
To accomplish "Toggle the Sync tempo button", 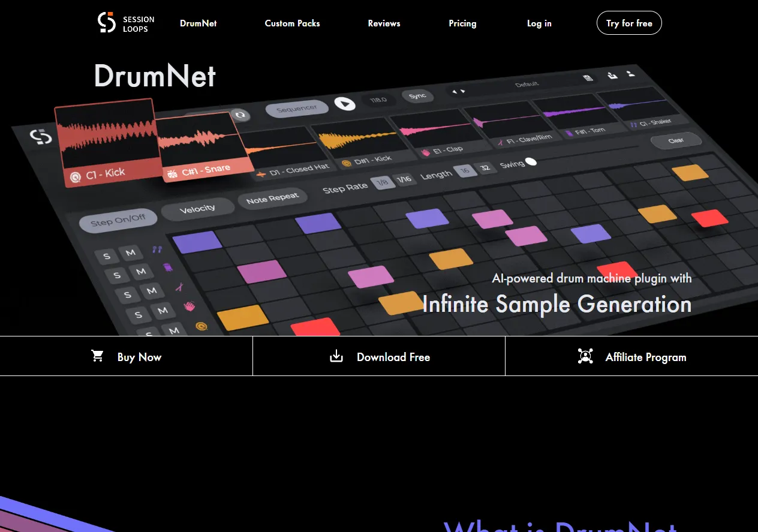I will [x=417, y=96].
